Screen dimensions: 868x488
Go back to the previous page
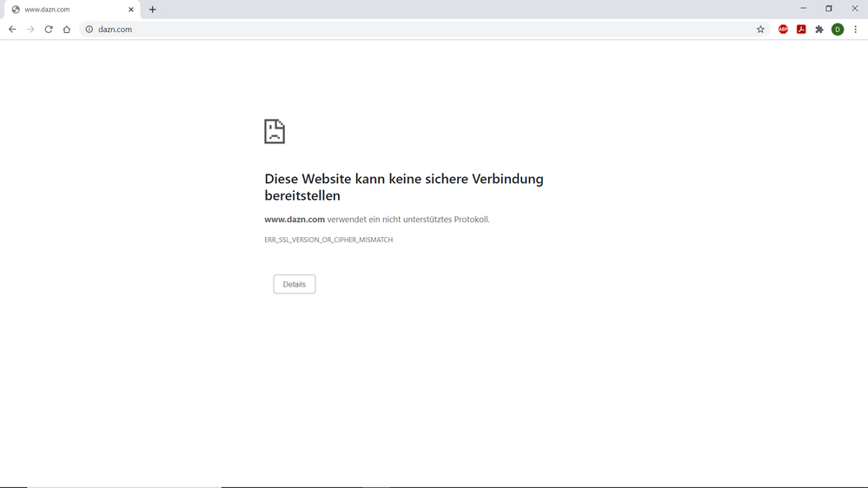coord(12,30)
